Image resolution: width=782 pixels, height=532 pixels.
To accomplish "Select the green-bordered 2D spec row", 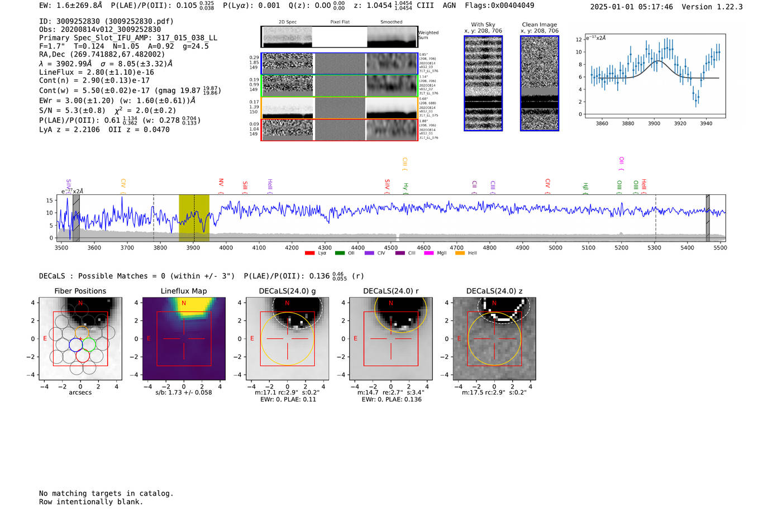I will point(340,86).
